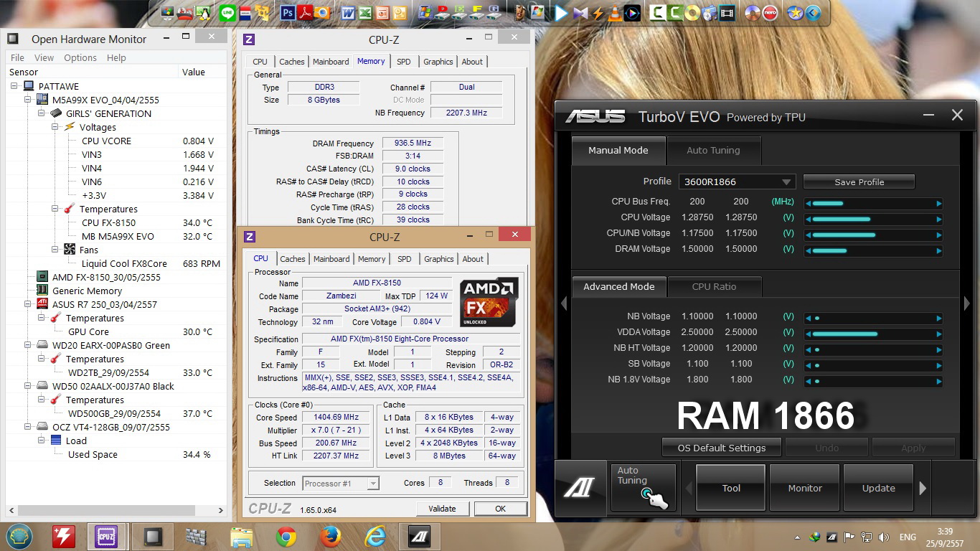Click OS Default Settings button
This screenshot has width=980, height=551.
tap(721, 448)
